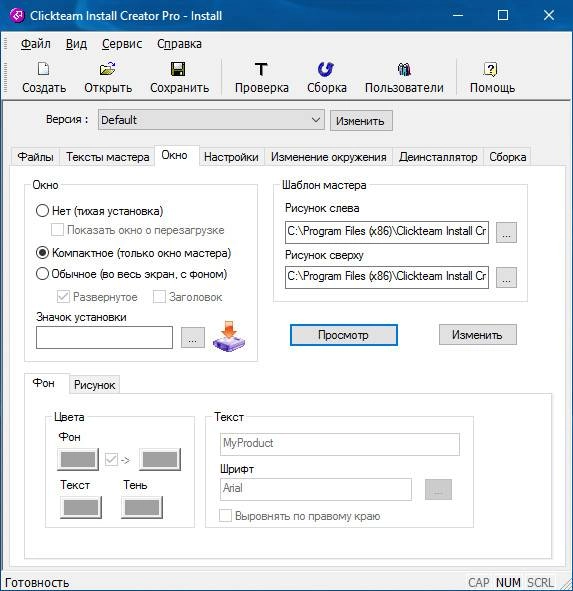Open Пользователи toolbar icon
Viewport: 573px width, 591px height.
point(404,69)
